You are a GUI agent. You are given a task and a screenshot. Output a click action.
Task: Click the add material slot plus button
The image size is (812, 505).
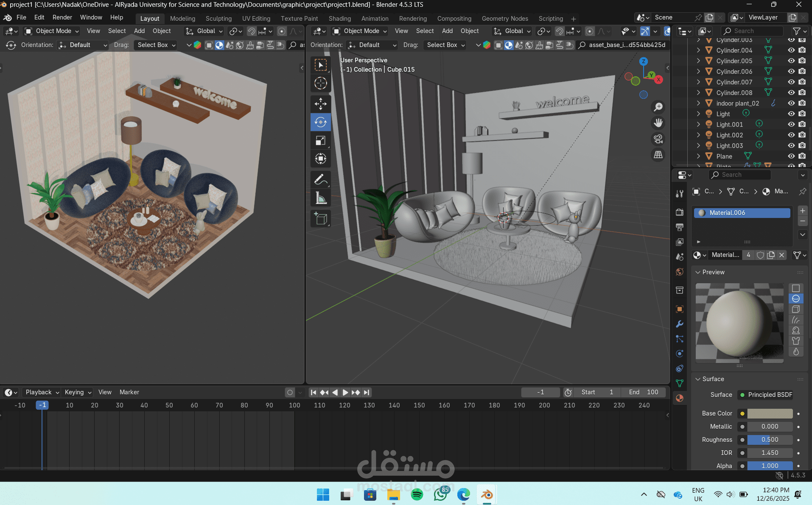point(802,211)
